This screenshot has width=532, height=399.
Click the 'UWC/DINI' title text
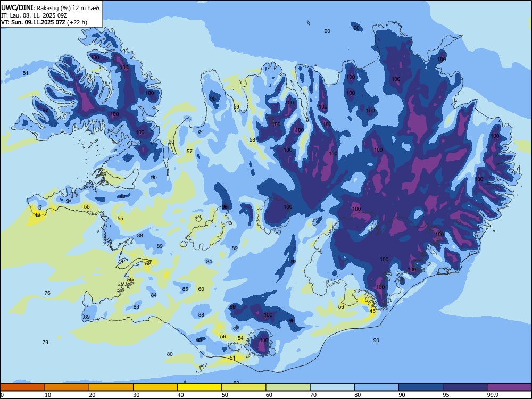(x=17, y=8)
